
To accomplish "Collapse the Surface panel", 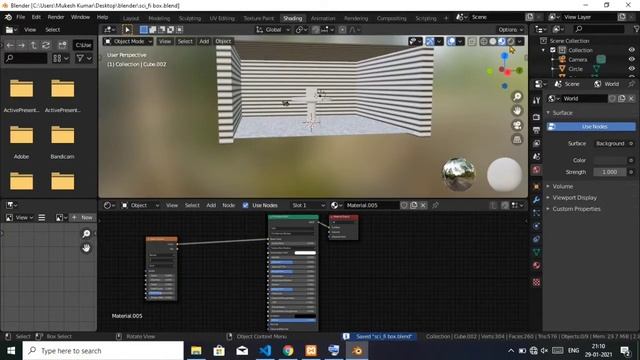I will click(x=562, y=113).
